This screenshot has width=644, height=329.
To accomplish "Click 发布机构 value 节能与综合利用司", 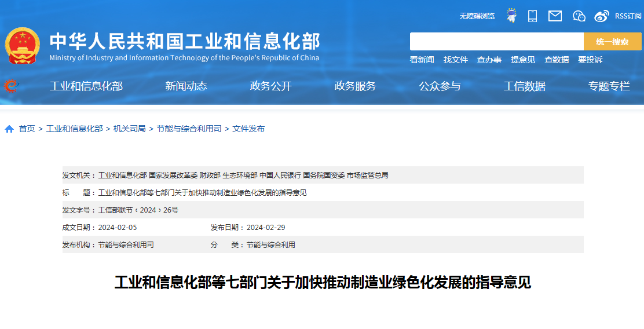I will [126, 245].
